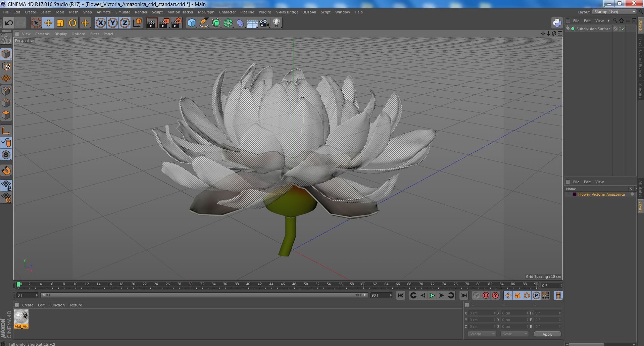
Task: Activate the Scale tool
Action: point(60,23)
